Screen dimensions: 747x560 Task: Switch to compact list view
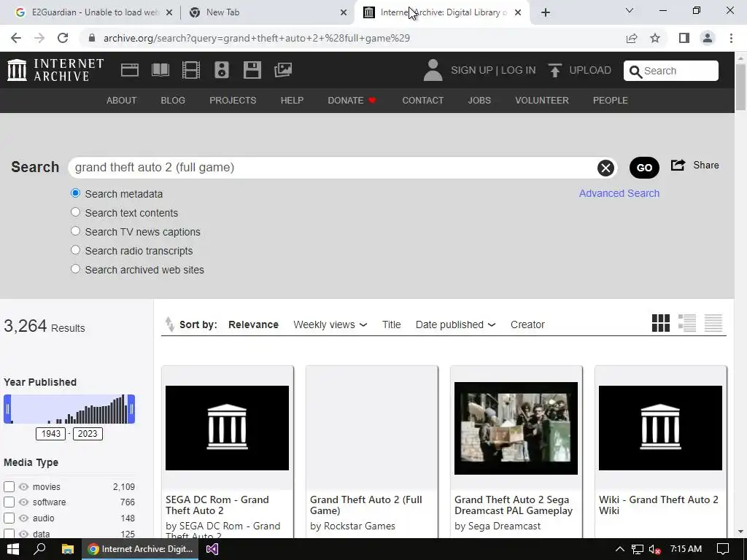pyautogui.click(x=713, y=323)
